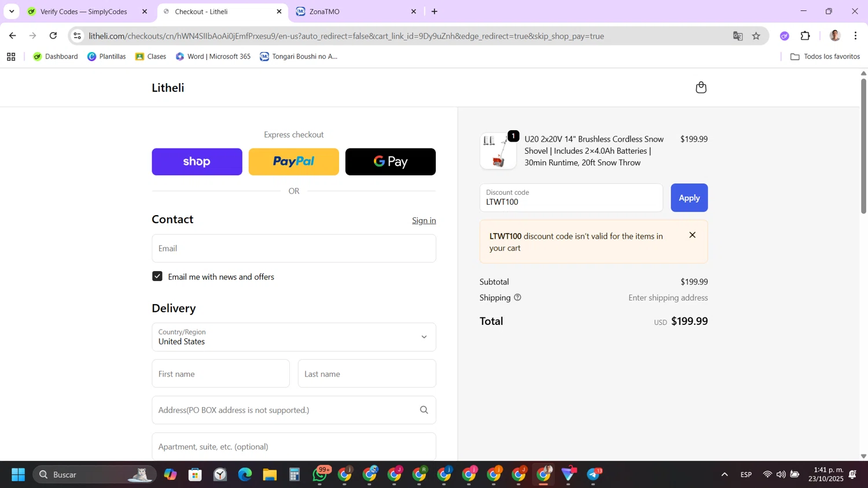Click the browser address bar URL
The height and width of the screenshot is (488, 868).
click(346, 36)
